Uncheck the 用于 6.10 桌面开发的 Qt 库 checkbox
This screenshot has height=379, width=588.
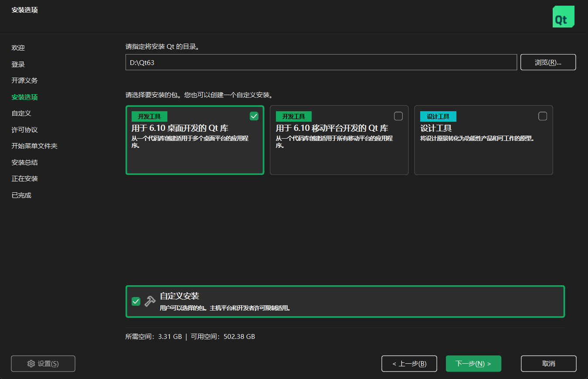pos(254,116)
